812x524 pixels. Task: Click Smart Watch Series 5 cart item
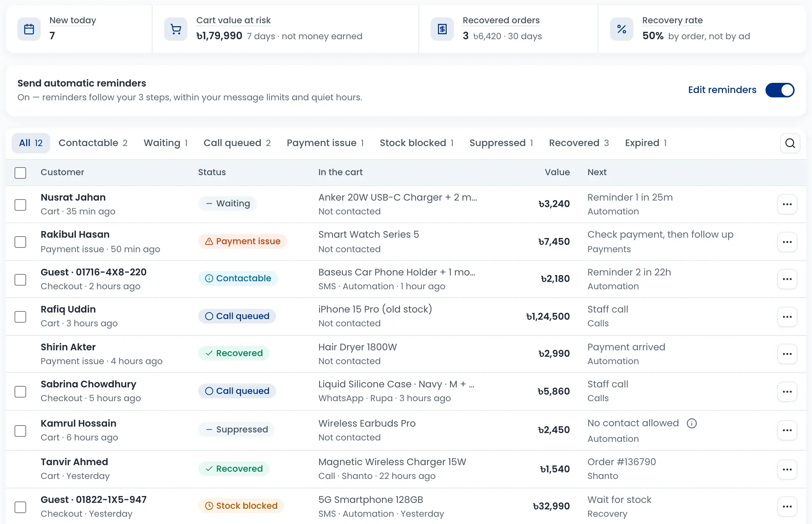[369, 234]
